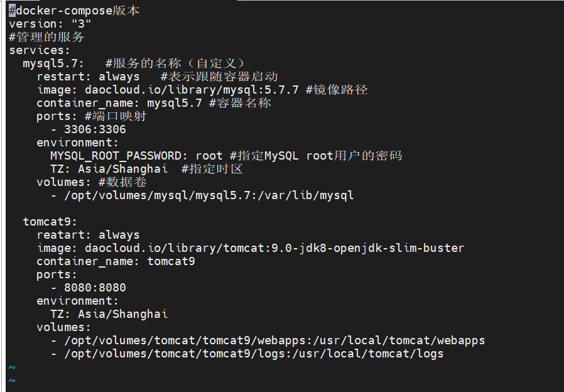Click the first TZ: Asia/Shanghai line

(x=109, y=169)
